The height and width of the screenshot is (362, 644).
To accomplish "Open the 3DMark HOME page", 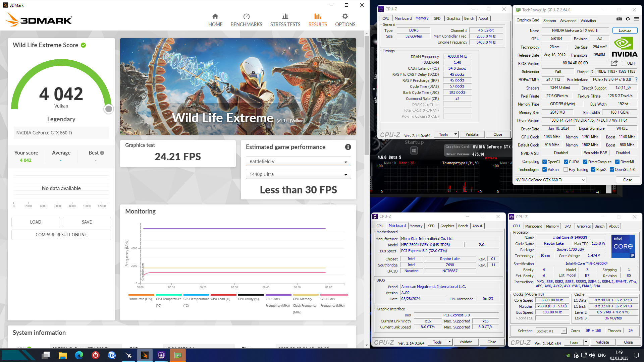I will point(215,20).
